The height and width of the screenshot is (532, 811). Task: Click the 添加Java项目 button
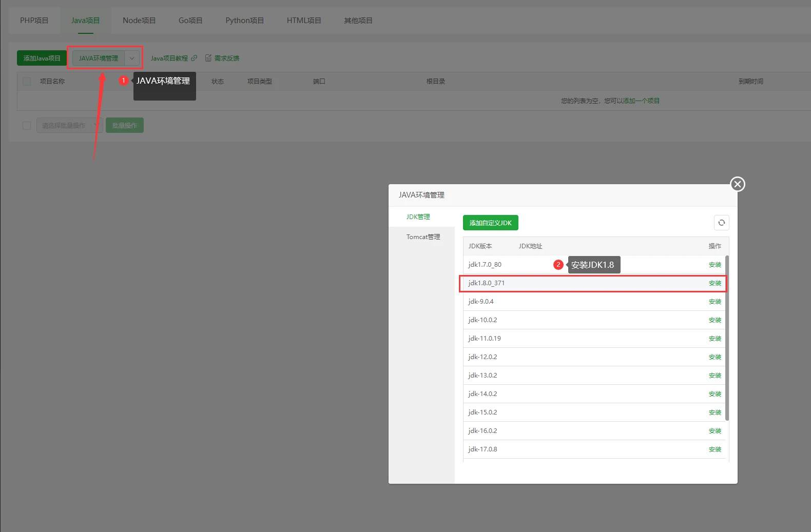[42, 58]
